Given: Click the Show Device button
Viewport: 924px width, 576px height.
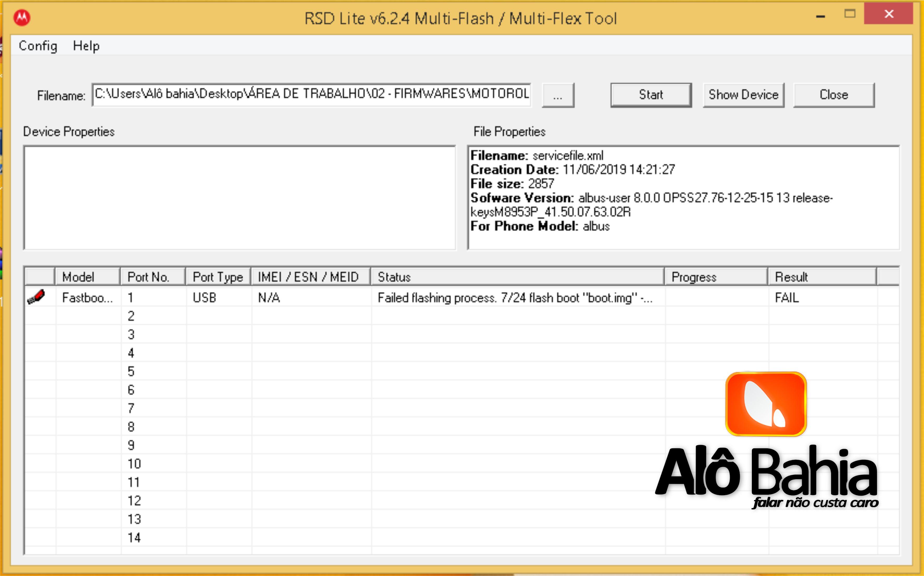Looking at the screenshot, I should pos(743,95).
